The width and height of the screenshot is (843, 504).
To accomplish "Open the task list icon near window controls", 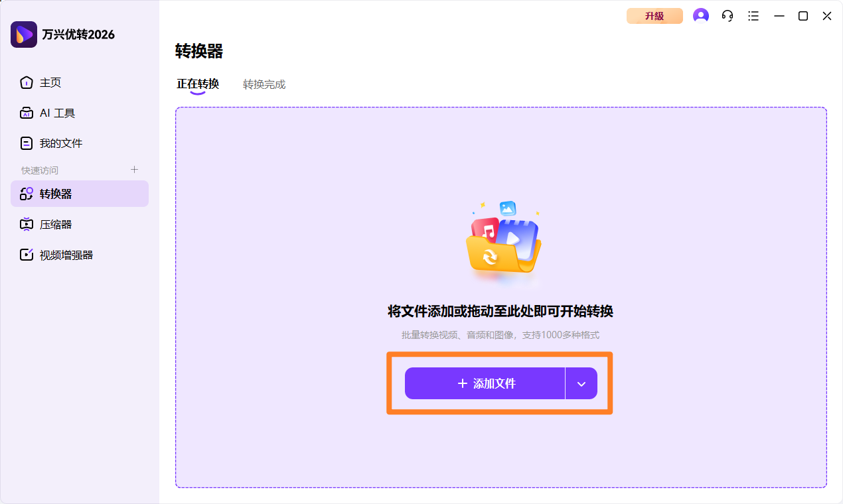I will pyautogui.click(x=753, y=15).
